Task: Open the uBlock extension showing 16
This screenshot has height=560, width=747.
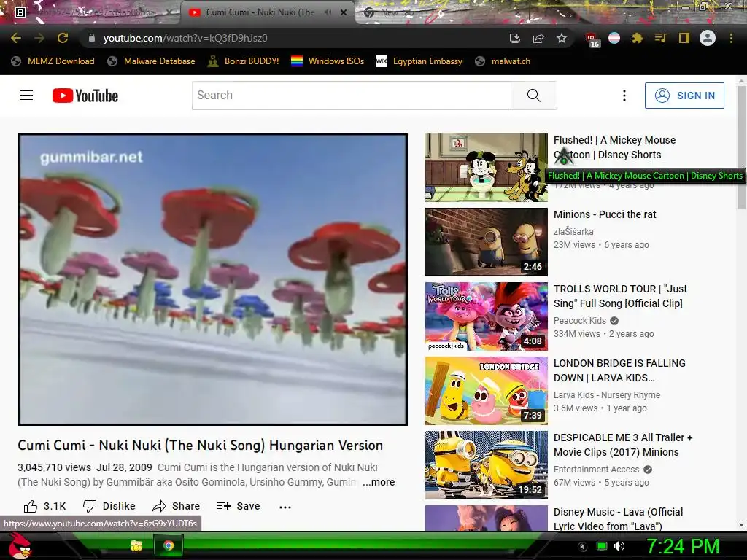Action: 592,39
